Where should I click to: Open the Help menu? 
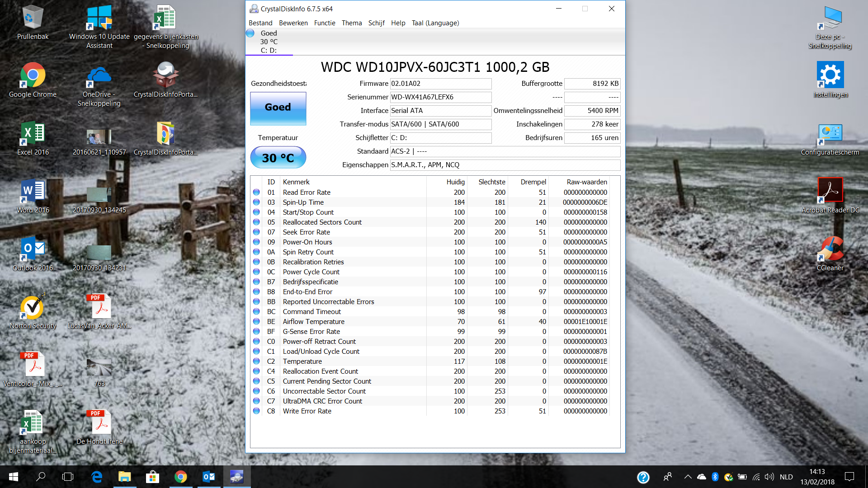click(398, 23)
